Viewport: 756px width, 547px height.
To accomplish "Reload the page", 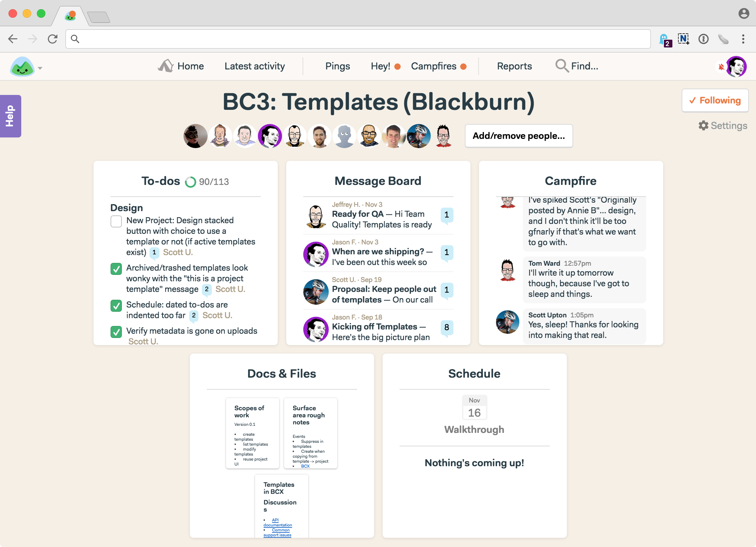I will 52,39.
